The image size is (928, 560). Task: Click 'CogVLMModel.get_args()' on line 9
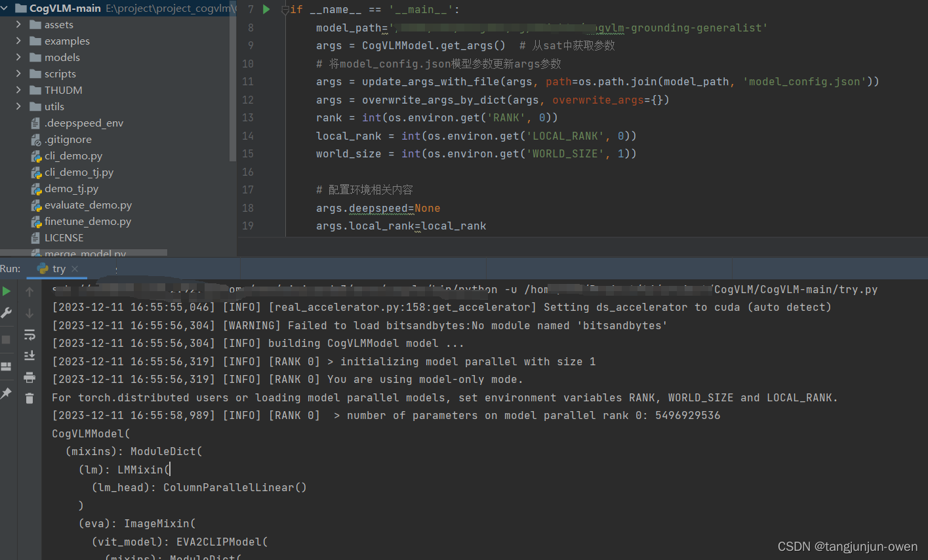tap(434, 46)
